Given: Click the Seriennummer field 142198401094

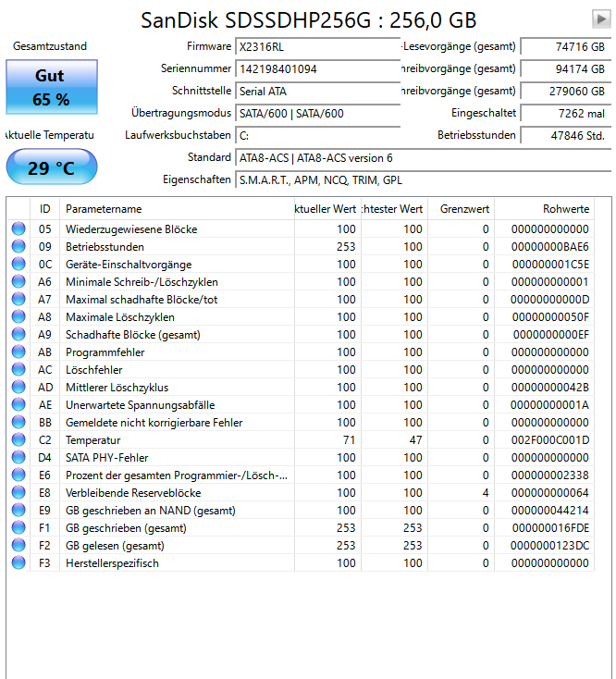Looking at the screenshot, I should [318, 68].
